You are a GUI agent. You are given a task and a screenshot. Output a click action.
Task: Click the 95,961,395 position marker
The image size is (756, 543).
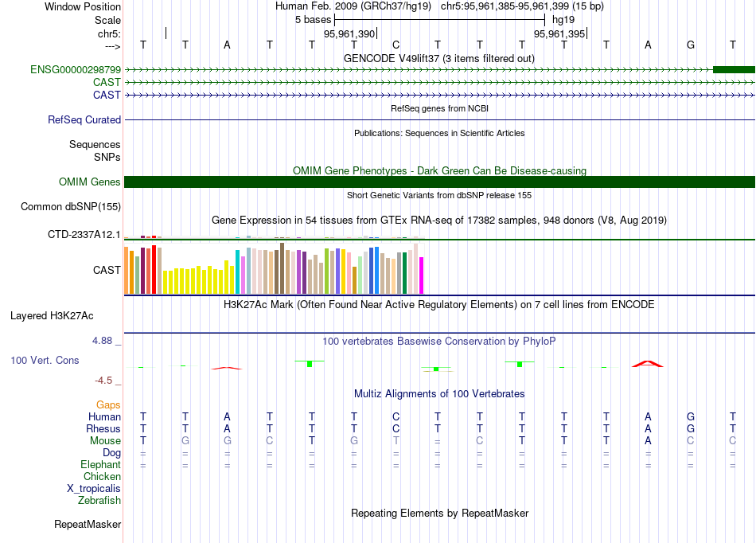click(x=559, y=33)
